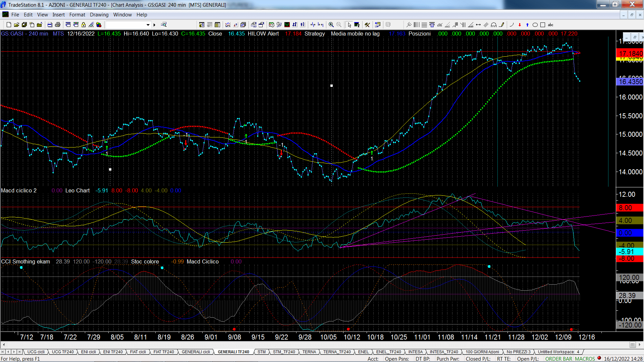Screen dimensions: 644x362
Task: Click the padlock icon
Action: point(84,25)
